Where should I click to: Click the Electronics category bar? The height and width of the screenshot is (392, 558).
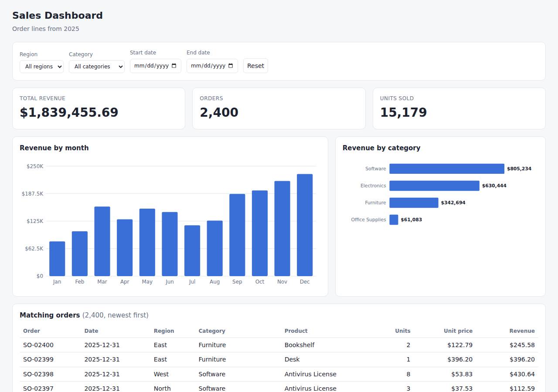434,186
